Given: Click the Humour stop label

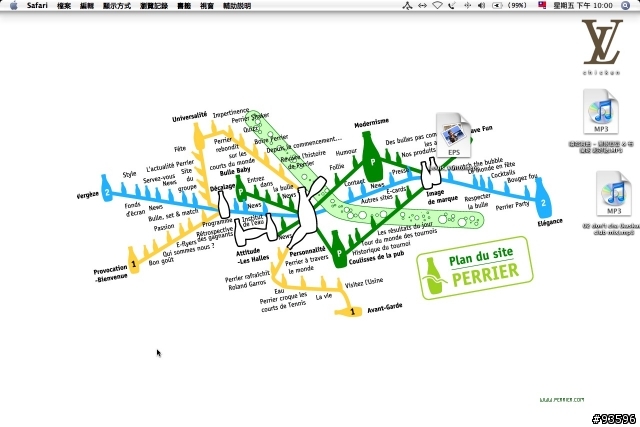Looking at the screenshot, I should click(346, 152).
